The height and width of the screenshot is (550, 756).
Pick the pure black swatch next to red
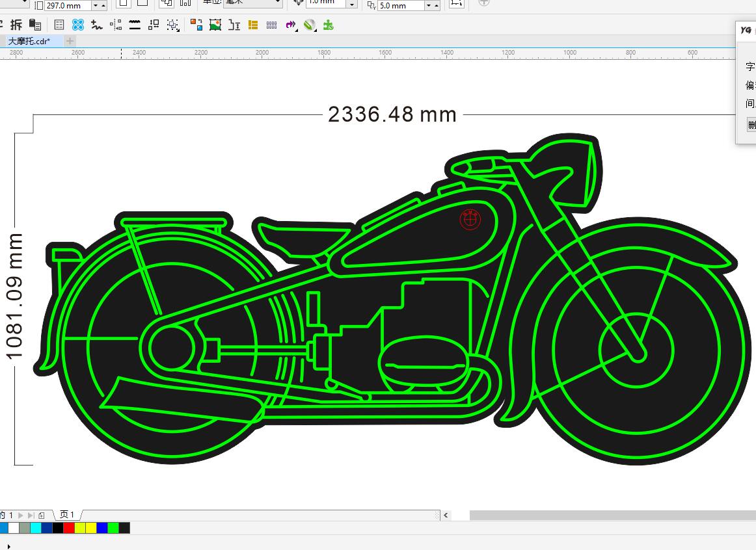pos(58,528)
